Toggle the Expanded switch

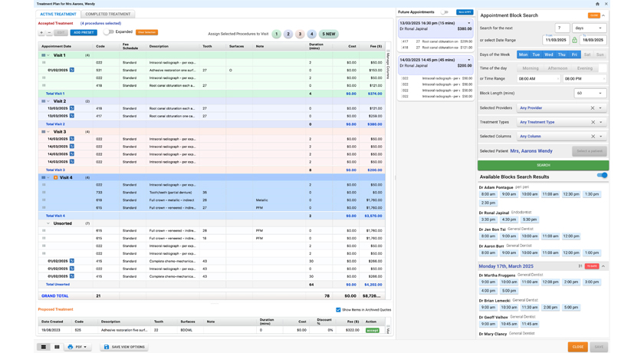coord(108,31)
